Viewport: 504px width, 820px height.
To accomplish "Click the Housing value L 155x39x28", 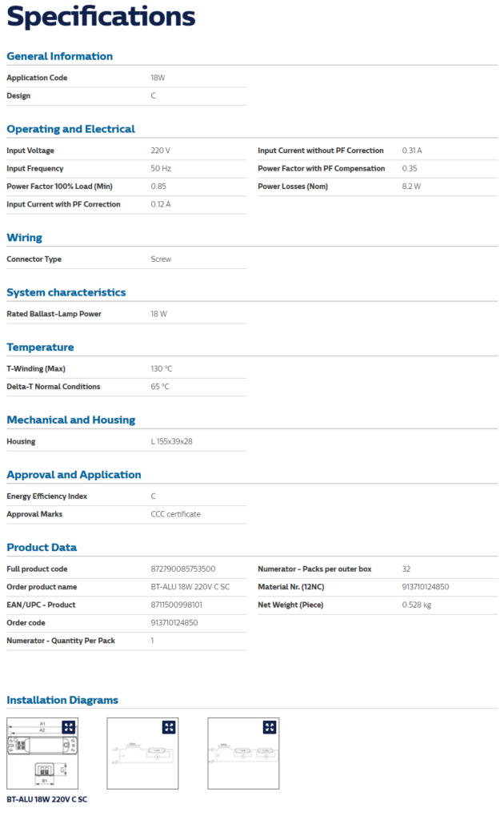I will 174,441.
